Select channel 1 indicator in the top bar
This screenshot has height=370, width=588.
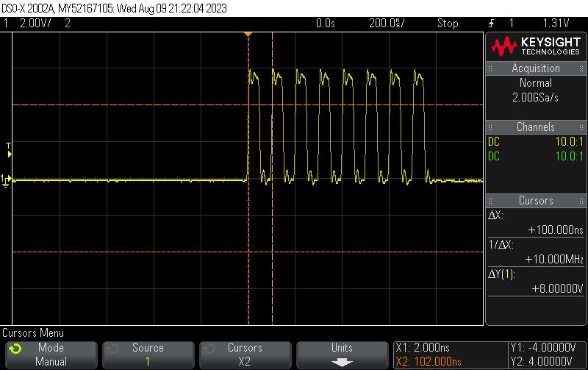pos(6,24)
